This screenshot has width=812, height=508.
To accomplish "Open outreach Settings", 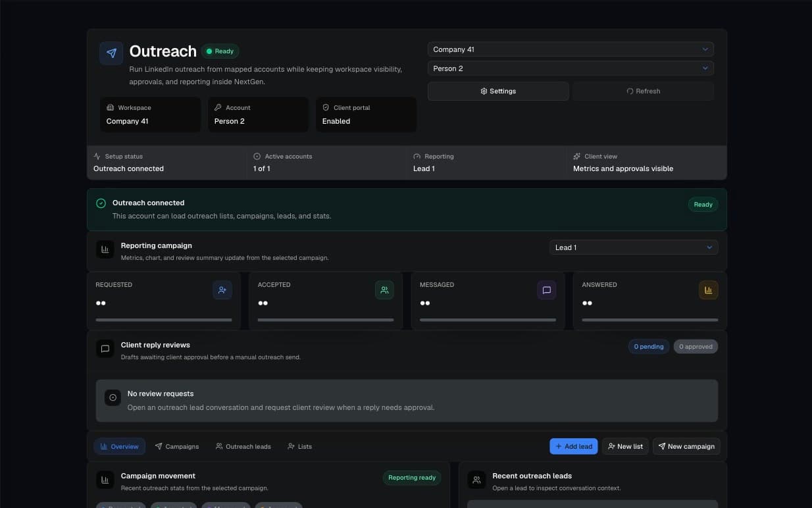I will [x=498, y=91].
